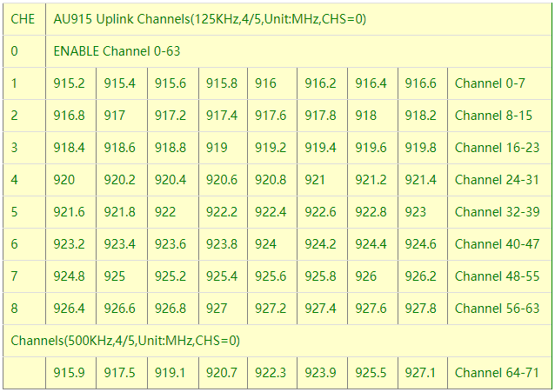Select the 918.6 cell
This screenshot has width=555, height=392.
coord(122,148)
